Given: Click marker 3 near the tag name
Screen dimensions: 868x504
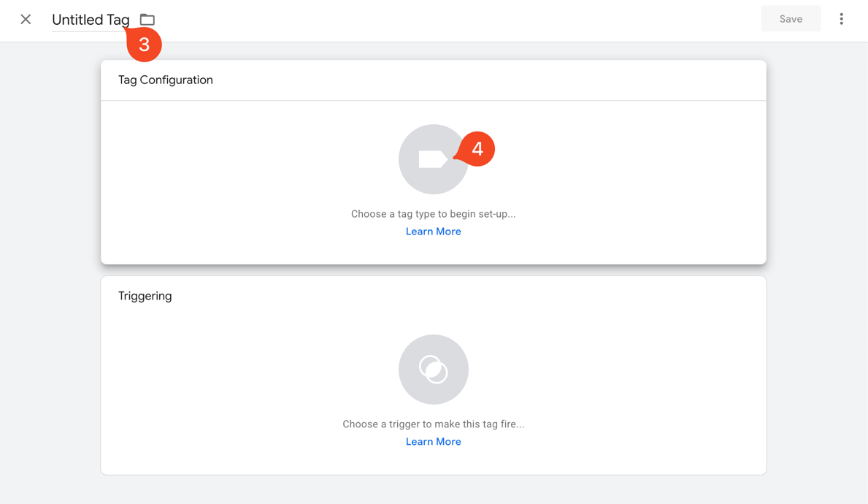Looking at the screenshot, I should point(143,45).
